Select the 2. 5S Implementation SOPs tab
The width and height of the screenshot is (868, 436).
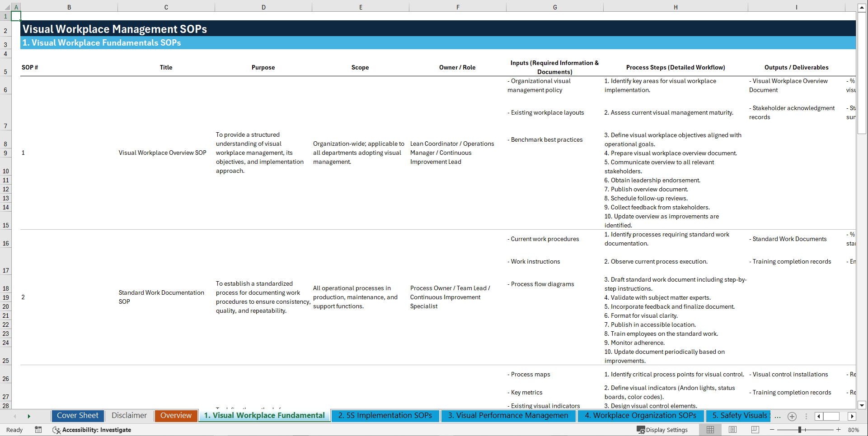point(385,416)
